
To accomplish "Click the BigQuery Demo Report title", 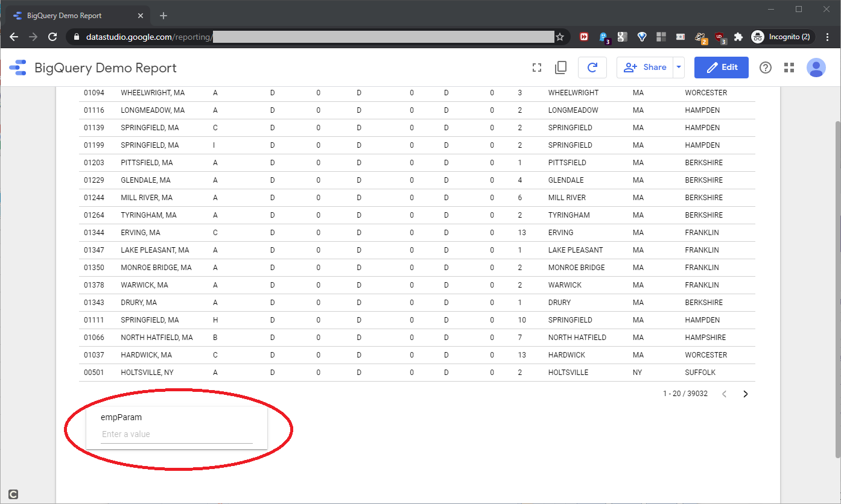I will (x=106, y=68).
